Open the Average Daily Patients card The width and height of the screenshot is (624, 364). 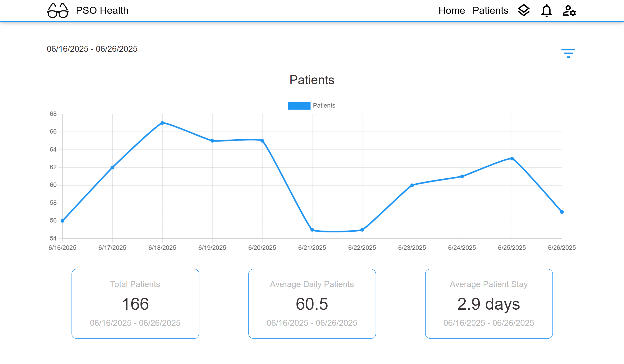[x=312, y=304]
